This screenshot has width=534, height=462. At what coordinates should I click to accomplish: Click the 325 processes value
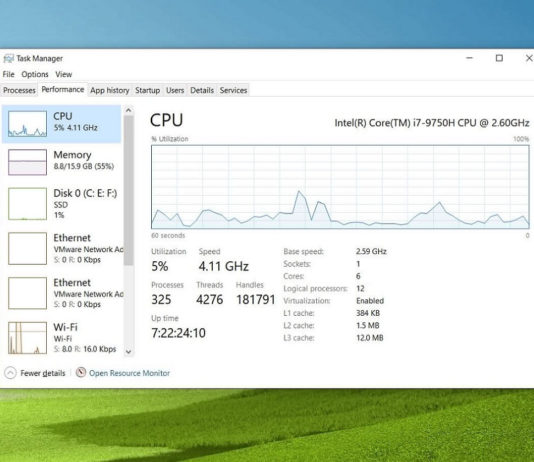[161, 300]
